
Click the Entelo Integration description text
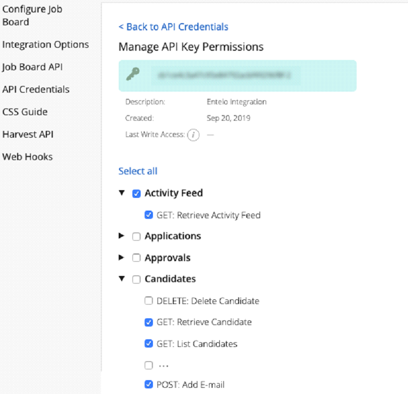[237, 102]
